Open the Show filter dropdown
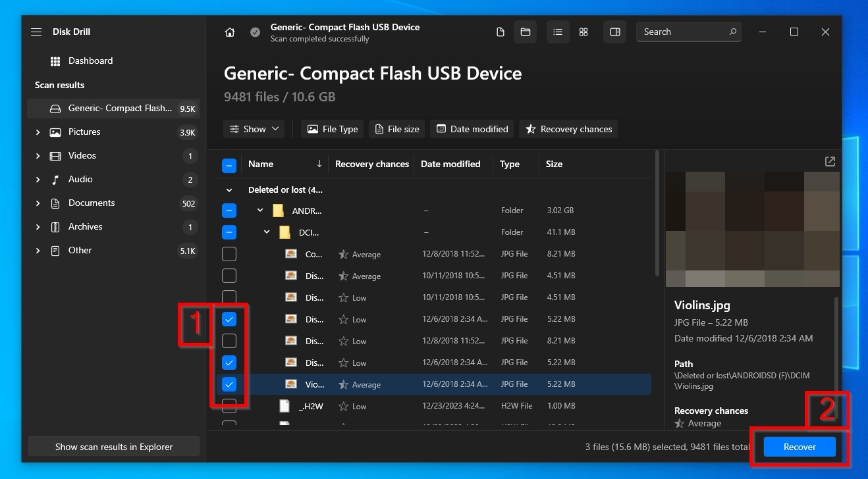 click(254, 129)
